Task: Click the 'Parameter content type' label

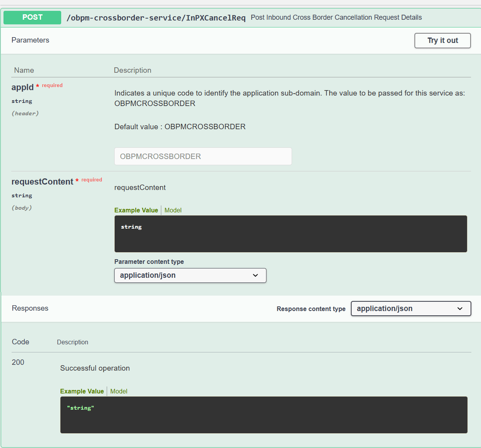Action: pyautogui.click(x=149, y=262)
